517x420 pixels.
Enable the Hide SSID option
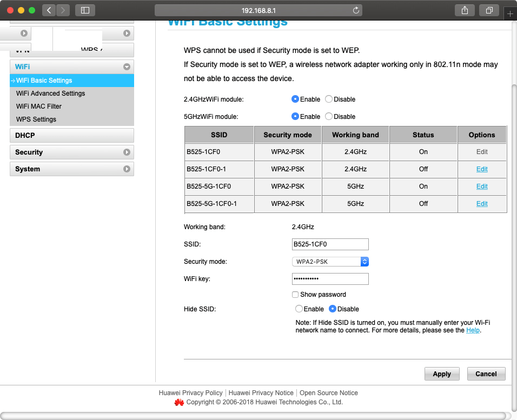point(299,309)
